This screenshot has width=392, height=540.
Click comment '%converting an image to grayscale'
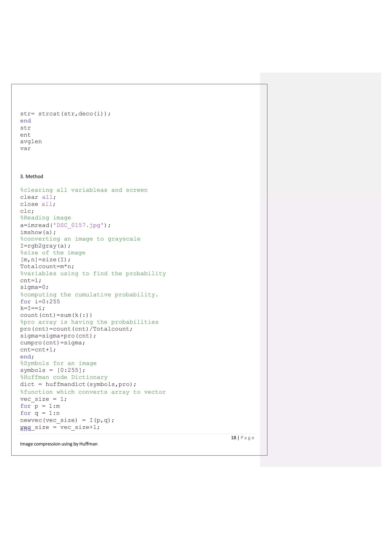pyautogui.click(x=80, y=239)
